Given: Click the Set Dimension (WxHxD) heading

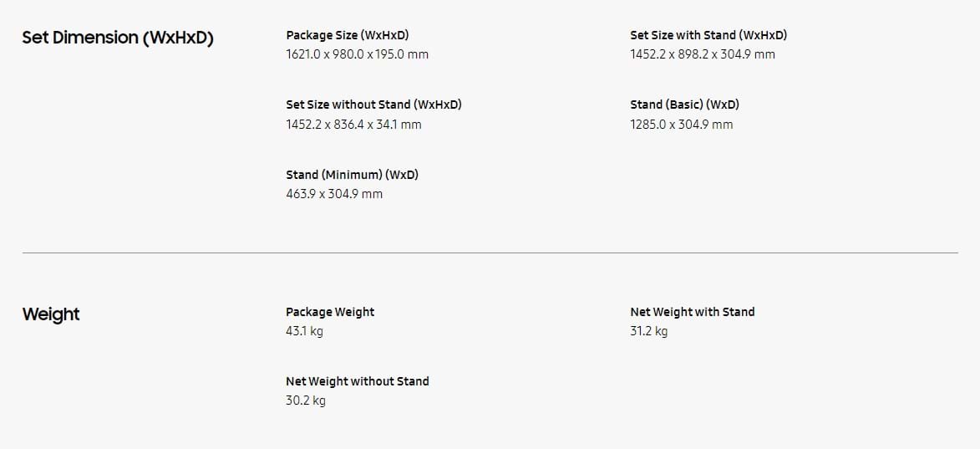Looking at the screenshot, I should pos(118,38).
